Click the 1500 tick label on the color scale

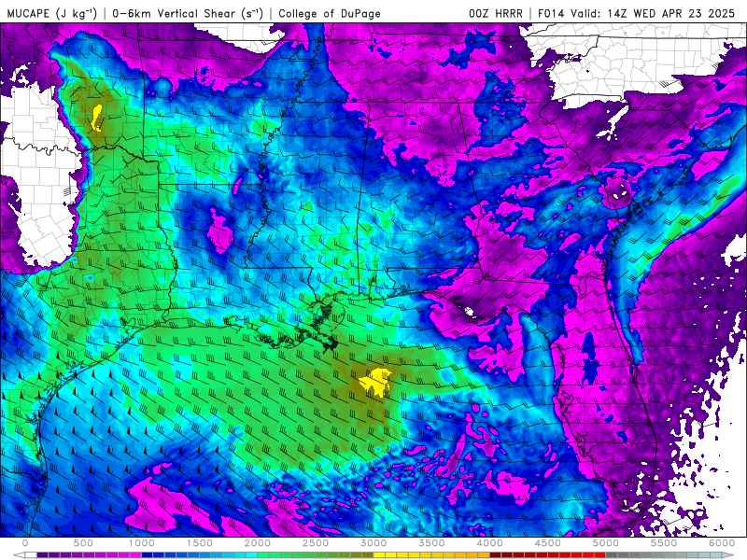pos(199,543)
